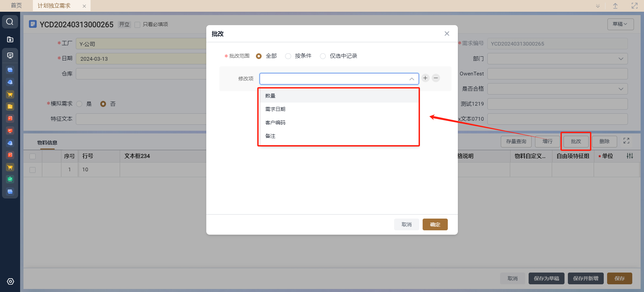Check the 只看必填项 checkbox

(x=137, y=24)
